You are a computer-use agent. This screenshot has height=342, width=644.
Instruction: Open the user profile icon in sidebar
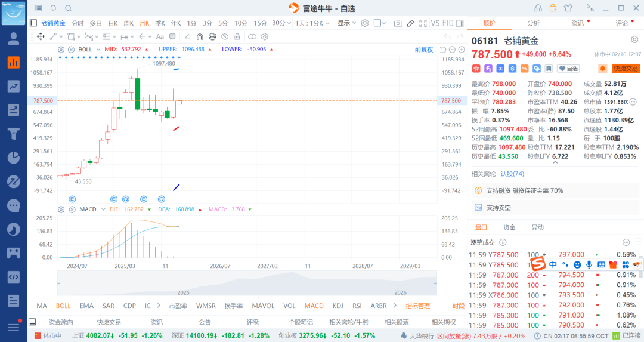tap(14, 38)
